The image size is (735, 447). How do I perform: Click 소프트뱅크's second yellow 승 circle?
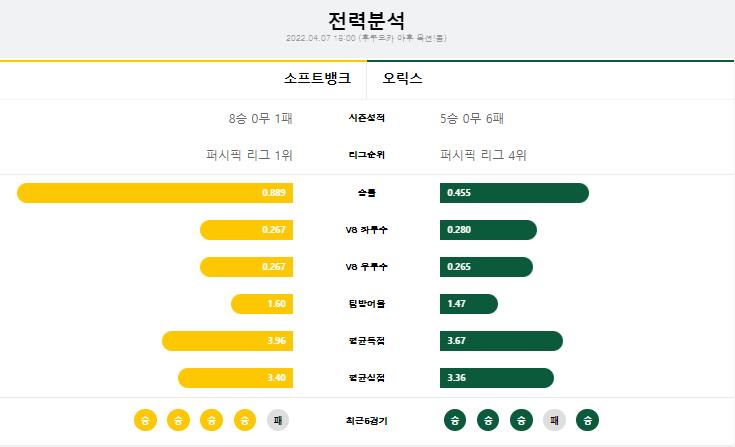pyautogui.click(x=178, y=420)
